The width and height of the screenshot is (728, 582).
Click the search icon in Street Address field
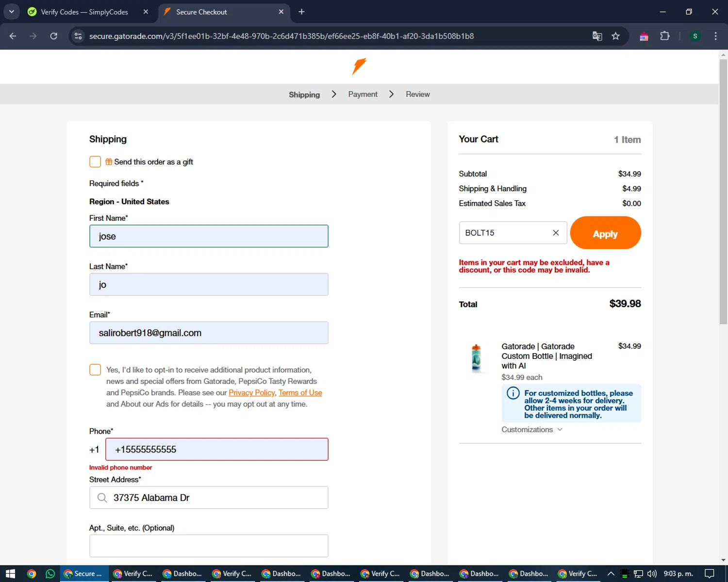click(102, 498)
